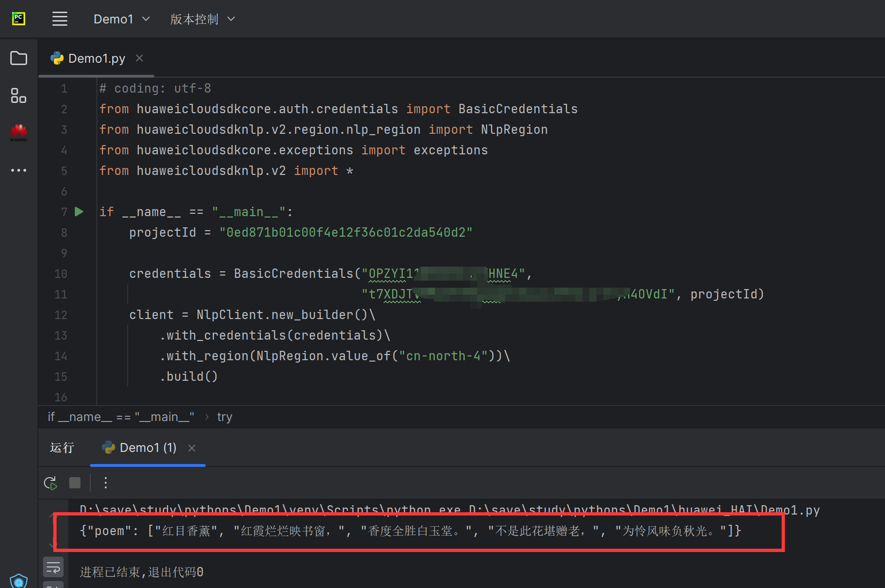The height and width of the screenshot is (588, 885).
Task: Open more actions in run toolbar
Action: click(x=106, y=483)
